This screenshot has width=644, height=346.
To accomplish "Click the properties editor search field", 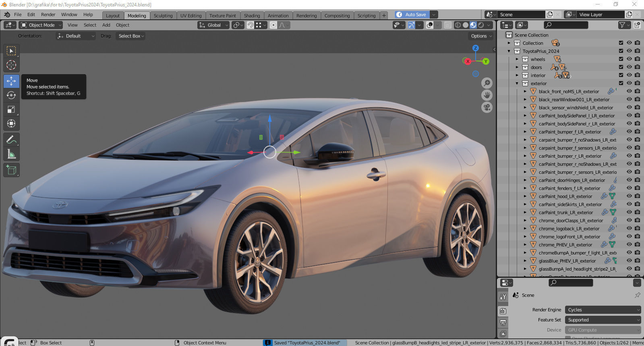I will point(571,283).
